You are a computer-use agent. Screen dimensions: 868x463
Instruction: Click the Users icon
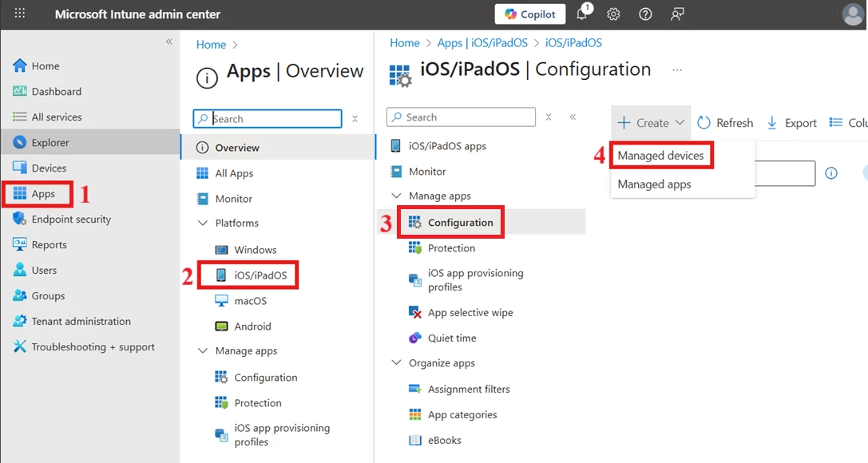point(19,270)
